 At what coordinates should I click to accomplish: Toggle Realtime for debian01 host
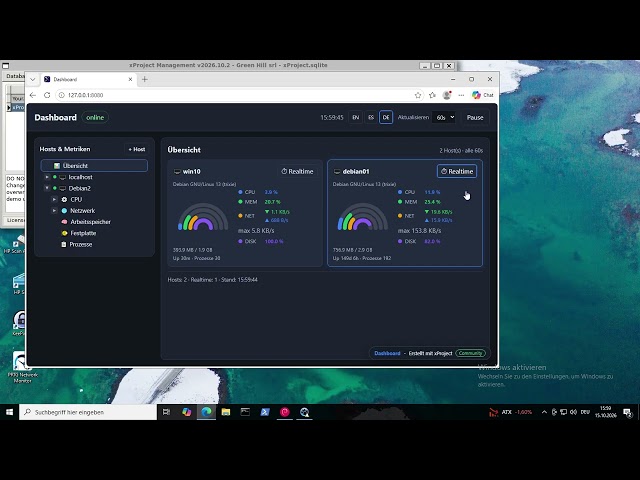click(457, 171)
